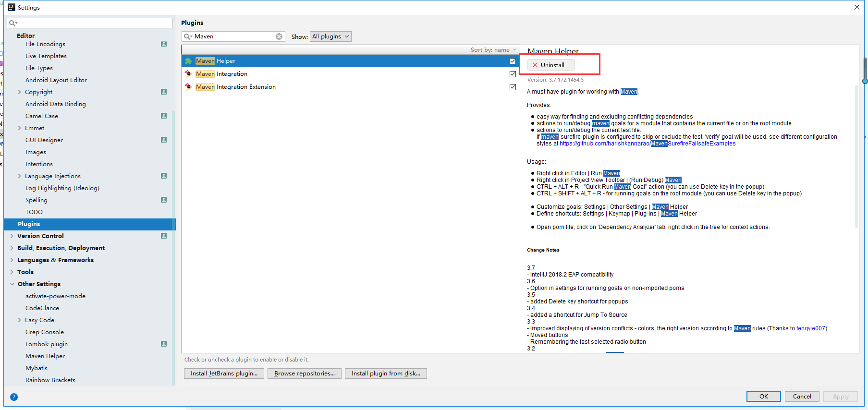Collapse the Other Settings section
The image size is (868, 410).
click(x=12, y=284)
